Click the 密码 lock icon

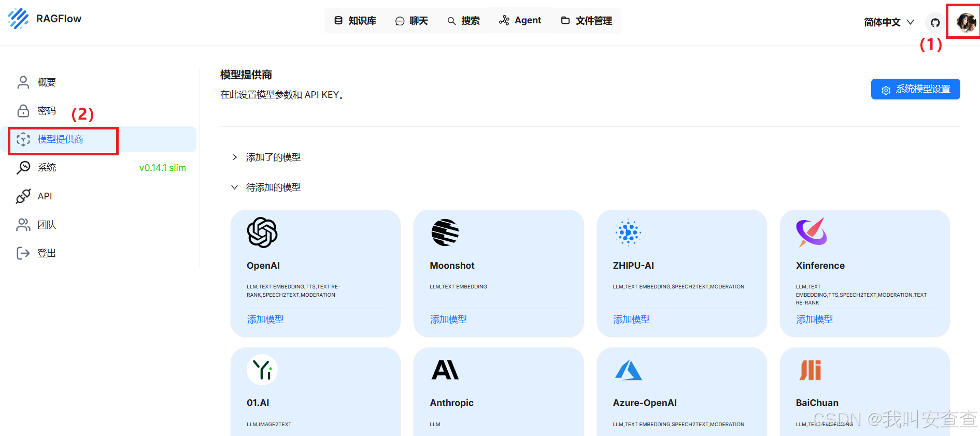coord(23,111)
